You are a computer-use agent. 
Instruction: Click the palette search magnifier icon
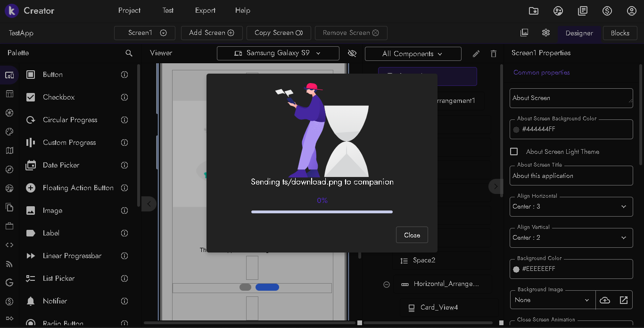click(x=129, y=53)
